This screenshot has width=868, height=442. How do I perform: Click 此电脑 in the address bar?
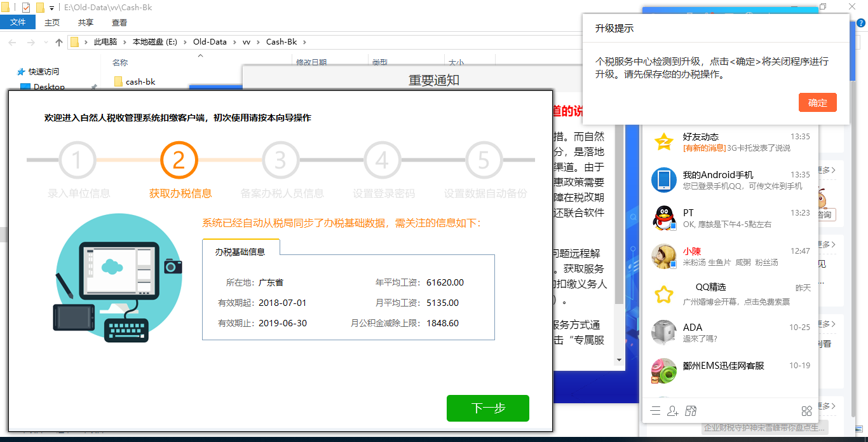coord(105,43)
